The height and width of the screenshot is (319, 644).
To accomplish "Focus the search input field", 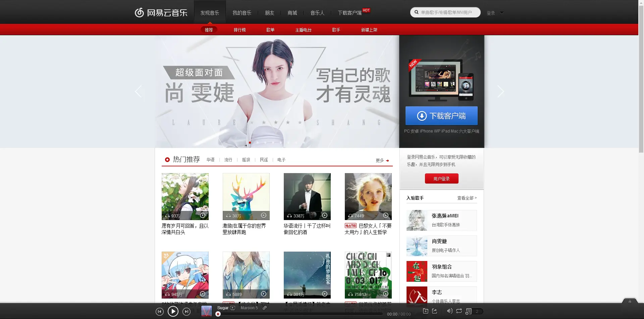I will pyautogui.click(x=446, y=12).
